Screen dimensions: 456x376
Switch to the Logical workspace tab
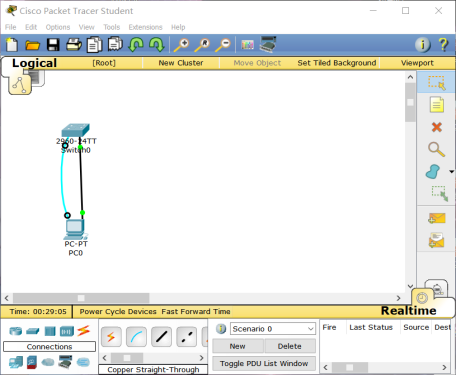(34, 63)
